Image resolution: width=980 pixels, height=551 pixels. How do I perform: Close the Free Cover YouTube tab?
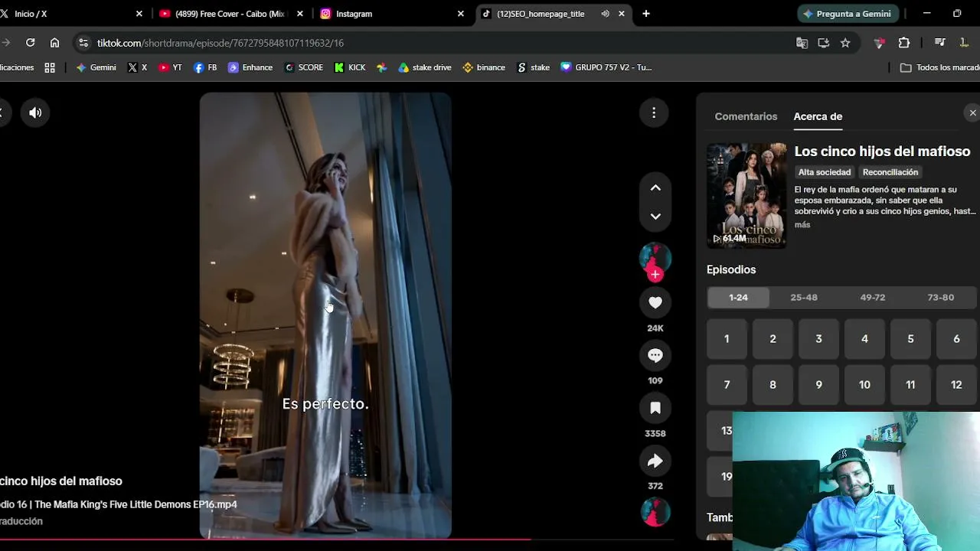point(300,14)
